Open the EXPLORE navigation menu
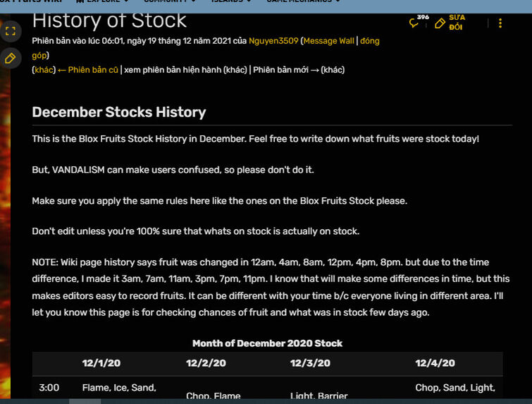 tap(103, 2)
